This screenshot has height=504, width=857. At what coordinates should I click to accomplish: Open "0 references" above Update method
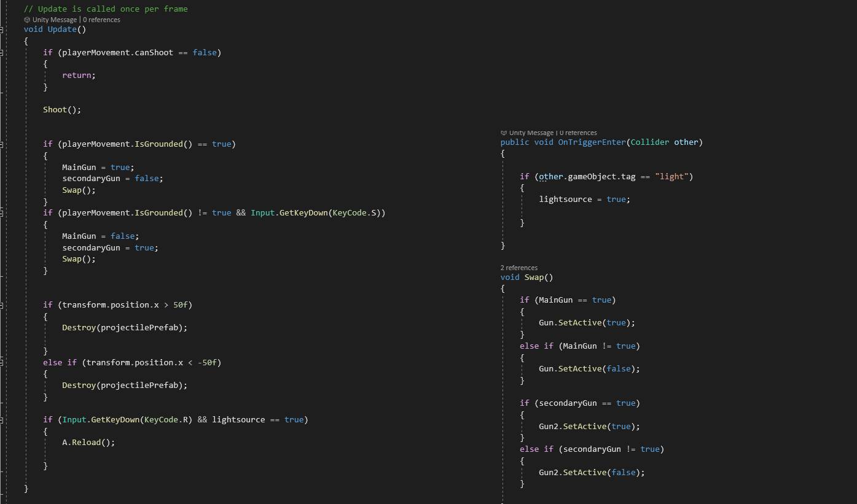(101, 20)
